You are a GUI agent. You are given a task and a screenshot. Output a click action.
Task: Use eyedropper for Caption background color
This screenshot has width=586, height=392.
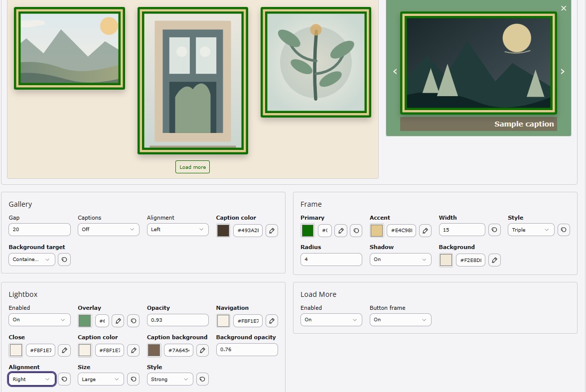click(x=202, y=350)
